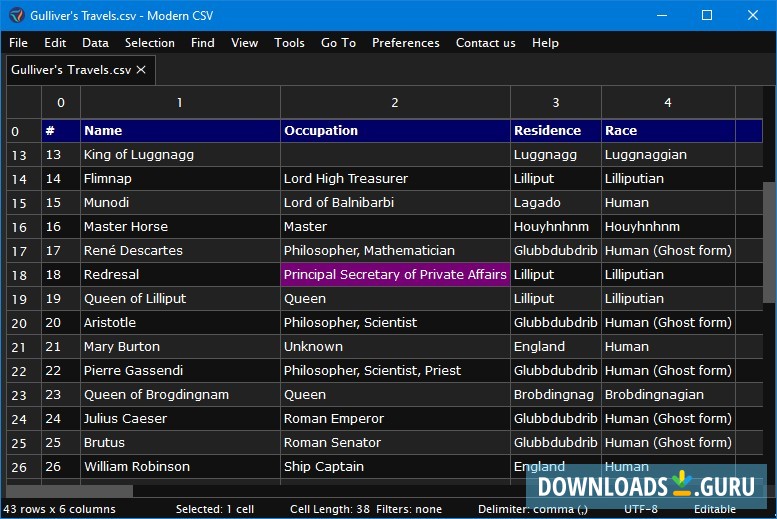Click the Pierre Gassendi cell

(180, 371)
